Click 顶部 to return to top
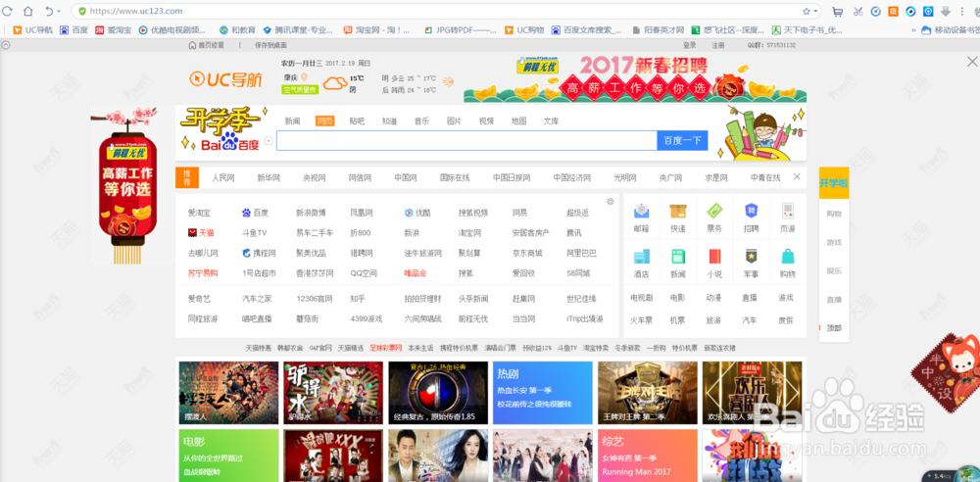The image size is (980, 482). click(x=834, y=327)
